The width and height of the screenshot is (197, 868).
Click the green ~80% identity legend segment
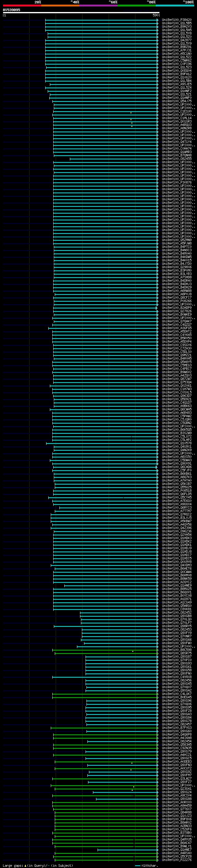click(137, 6)
